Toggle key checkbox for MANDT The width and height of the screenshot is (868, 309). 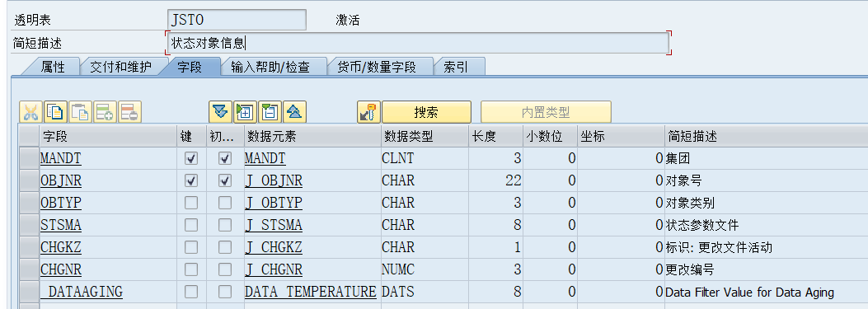pyautogui.click(x=191, y=158)
